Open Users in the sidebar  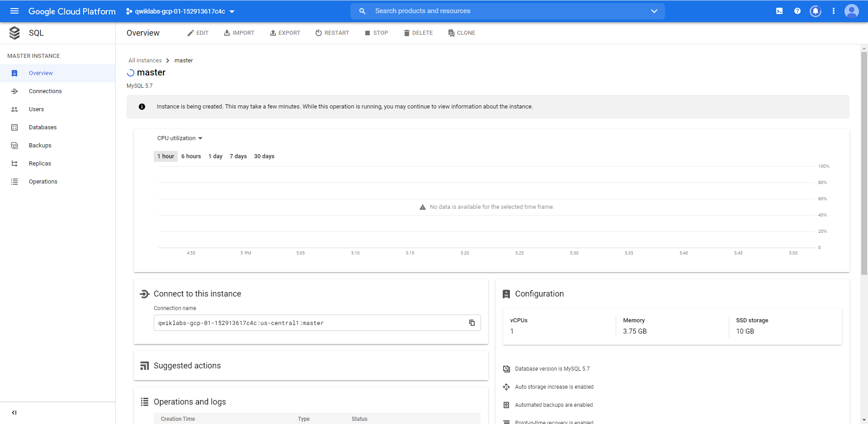[57, 109]
